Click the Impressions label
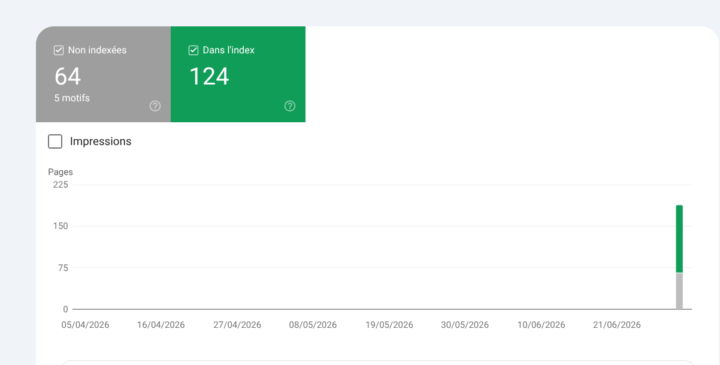 [101, 141]
